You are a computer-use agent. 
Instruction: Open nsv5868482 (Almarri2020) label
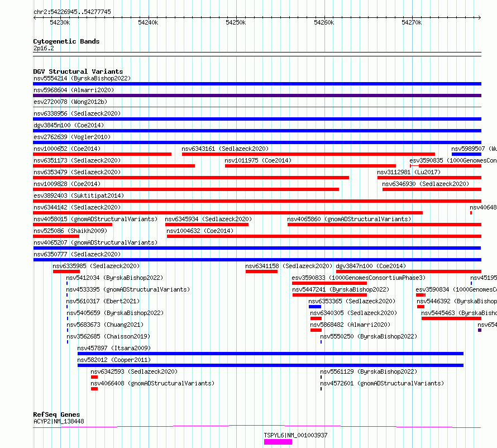tap(350, 325)
